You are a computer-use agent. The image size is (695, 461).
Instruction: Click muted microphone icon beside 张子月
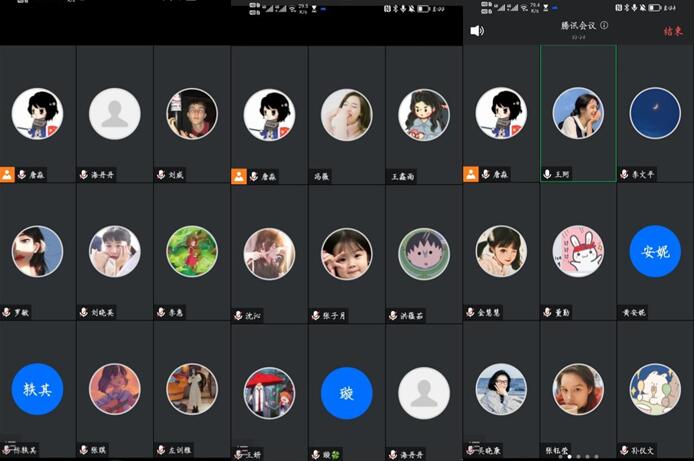pyautogui.click(x=315, y=314)
